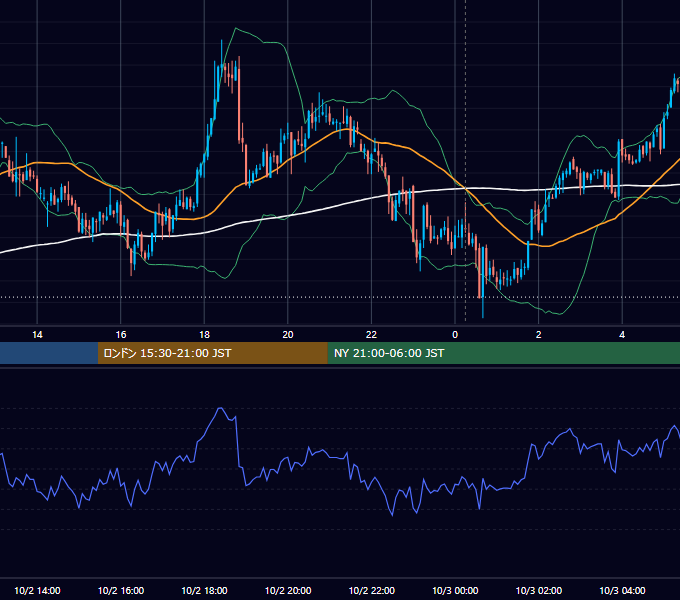The height and width of the screenshot is (600, 680).
Task: Click the 16 hour label on upper axis
Action: pyautogui.click(x=121, y=335)
